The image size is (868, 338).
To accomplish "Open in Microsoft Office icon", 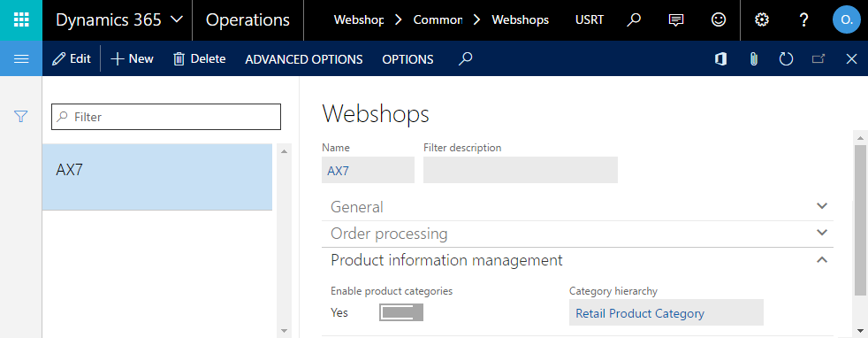I will tap(720, 58).
